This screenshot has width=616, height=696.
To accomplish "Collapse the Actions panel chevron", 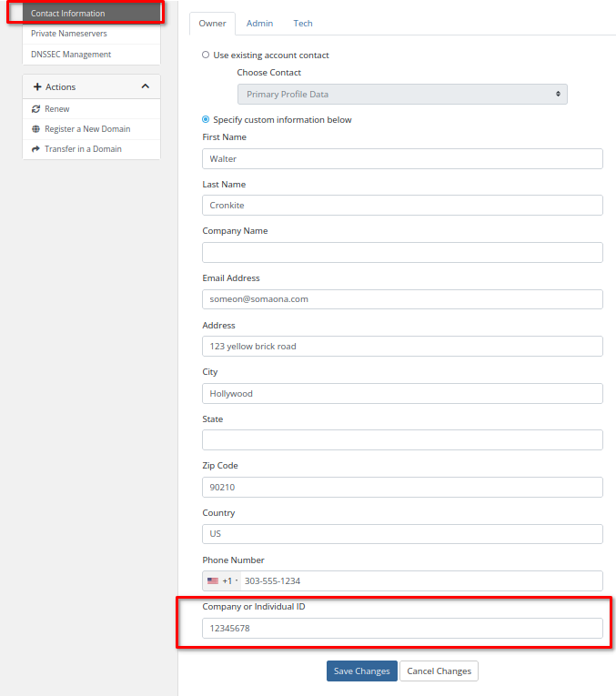I will click(x=146, y=87).
